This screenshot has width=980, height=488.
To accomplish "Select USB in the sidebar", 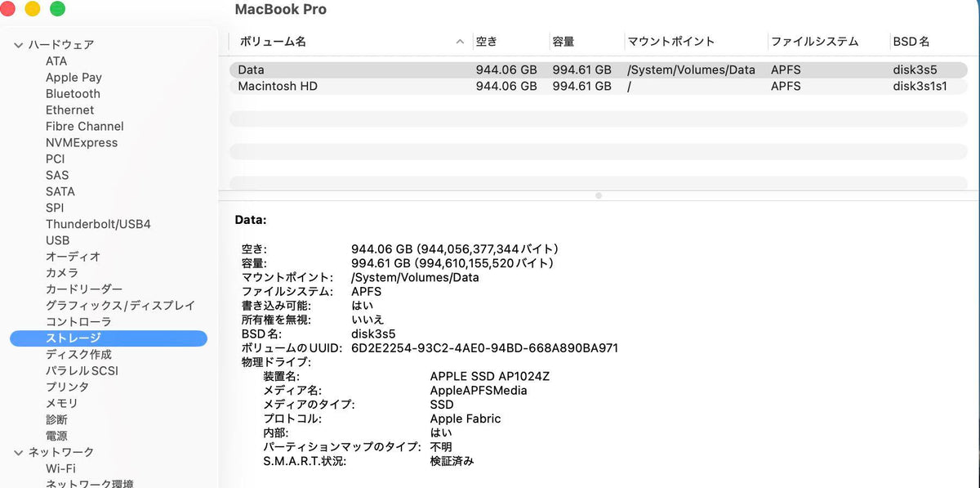I will [x=57, y=240].
